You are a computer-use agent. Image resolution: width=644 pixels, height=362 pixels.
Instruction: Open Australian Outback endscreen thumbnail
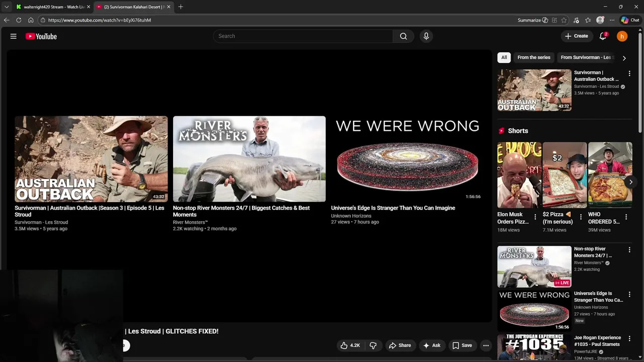(91, 159)
